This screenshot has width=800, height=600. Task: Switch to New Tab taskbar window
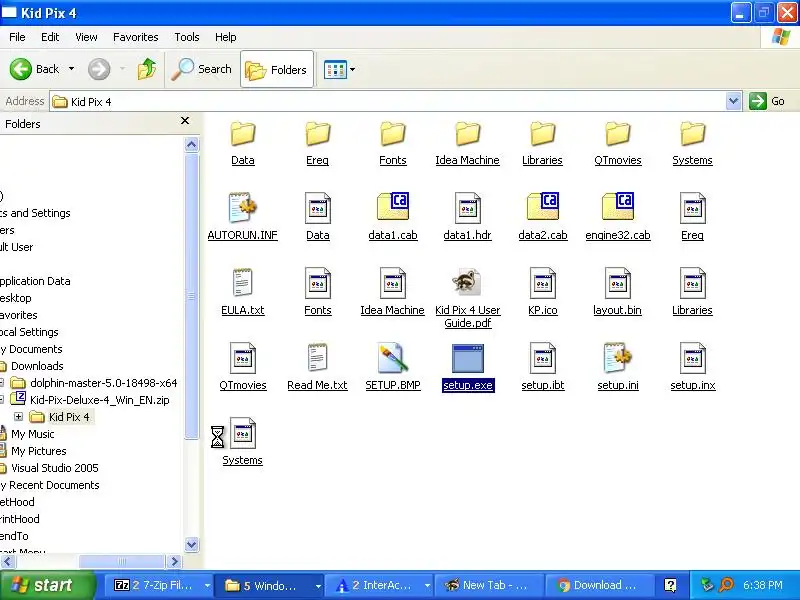point(488,586)
